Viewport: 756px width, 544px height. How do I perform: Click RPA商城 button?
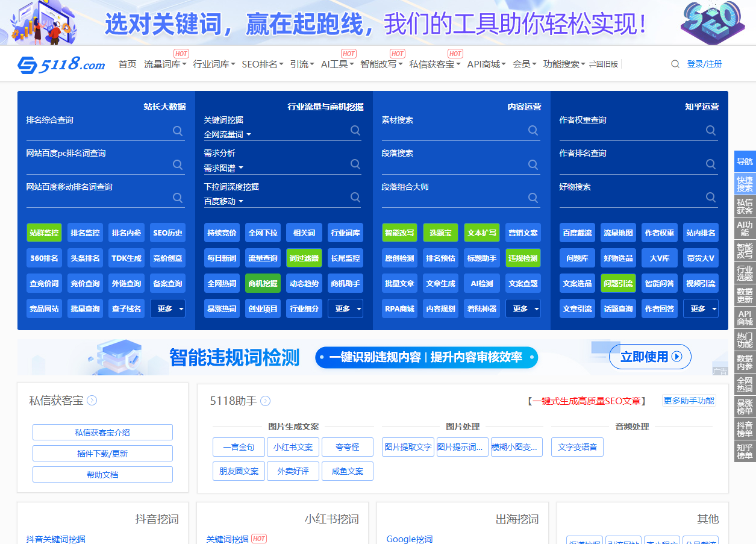tap(400, 308)
